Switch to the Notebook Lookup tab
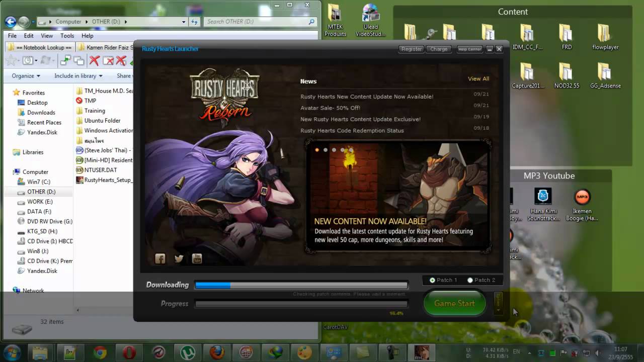This screenshot has height=362, width=644. 40,47
